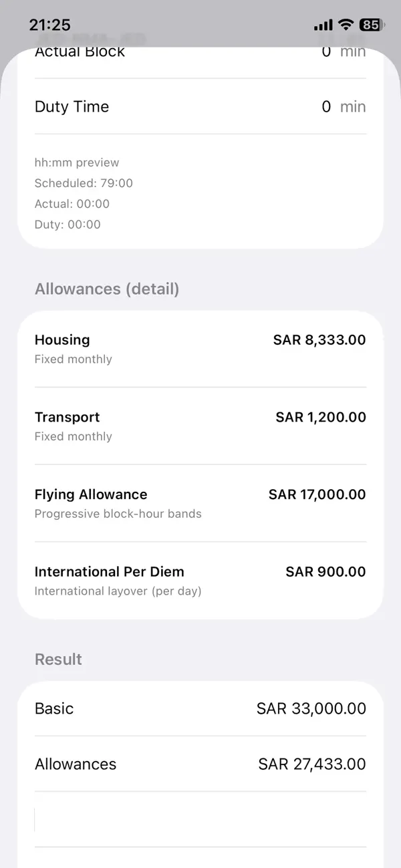Tap International Per Diem amount SAR 900.00
The width and height of the screenshot is (401, 868).
pos(325,571)
